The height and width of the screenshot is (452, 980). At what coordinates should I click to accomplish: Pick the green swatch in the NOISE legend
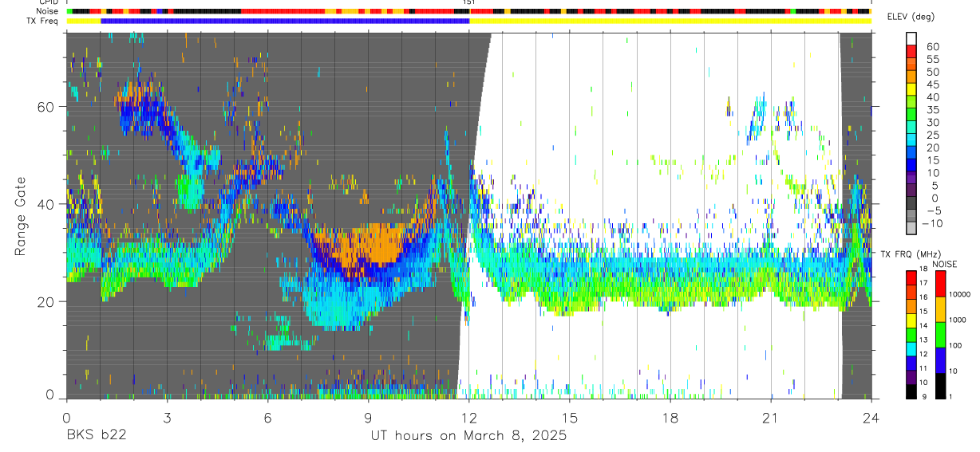point(941,335)
